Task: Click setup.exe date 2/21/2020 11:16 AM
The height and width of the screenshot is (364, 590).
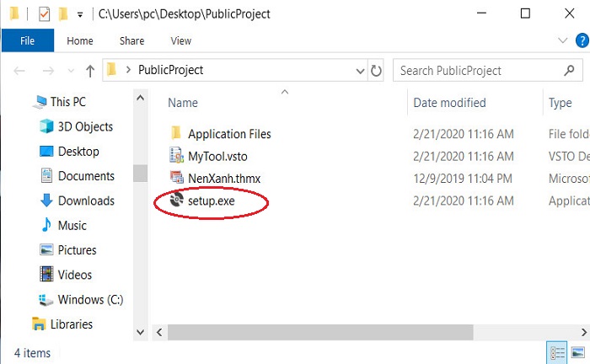Action: [x=464, y=201]
